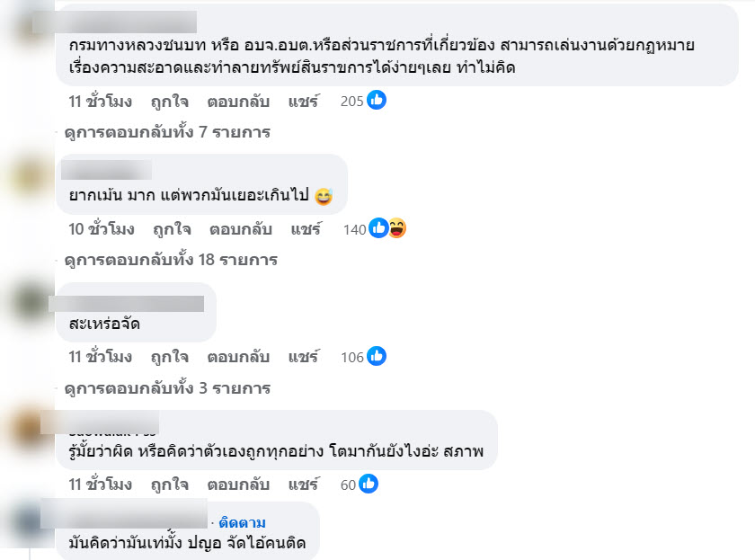Click 'ตอบกลับ' under the first comment
755x560 pixels.
click(x=238, y=101)
